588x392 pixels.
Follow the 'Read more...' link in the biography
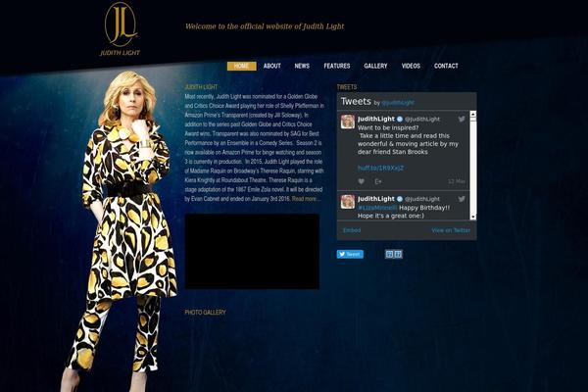click(306, 199)
